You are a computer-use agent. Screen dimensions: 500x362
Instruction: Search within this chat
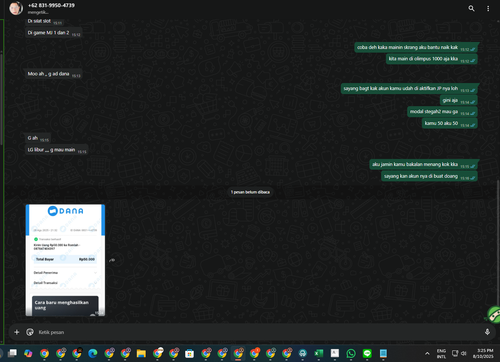471,8
